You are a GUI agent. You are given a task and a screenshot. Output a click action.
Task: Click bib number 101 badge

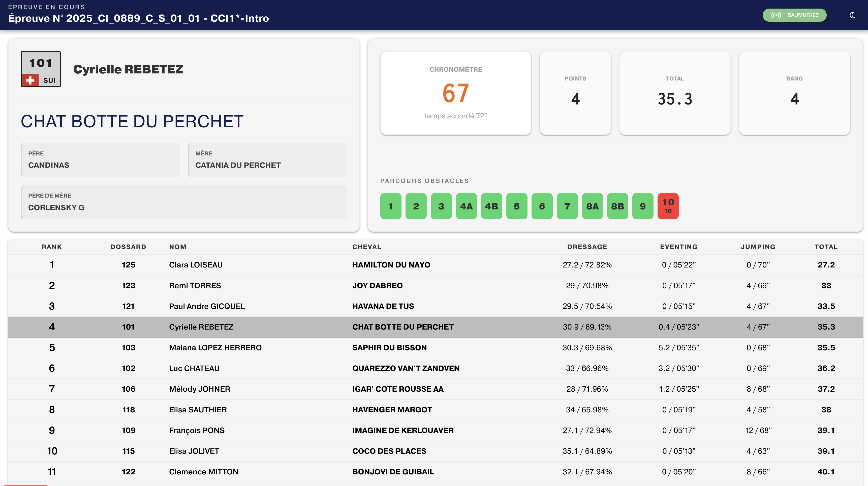tap(41, 63)
